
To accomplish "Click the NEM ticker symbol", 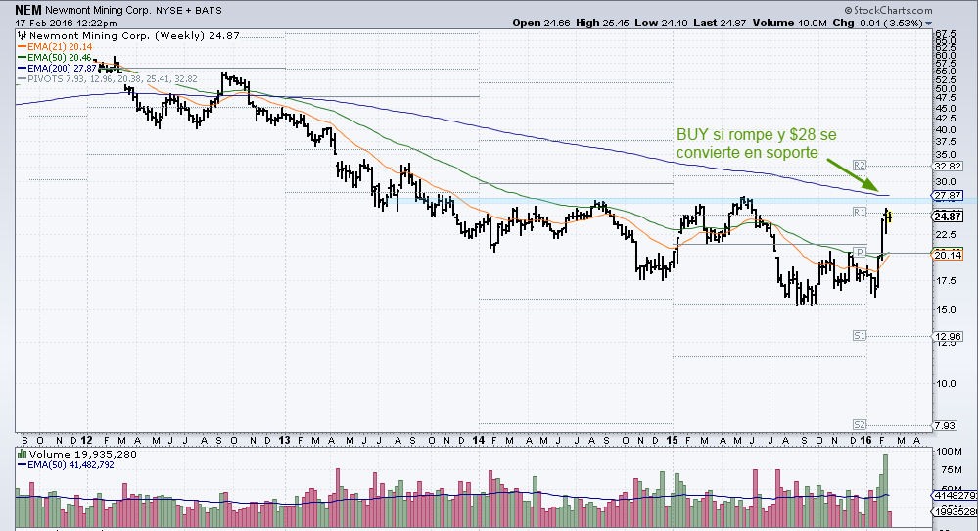I will tap(28, 10).
